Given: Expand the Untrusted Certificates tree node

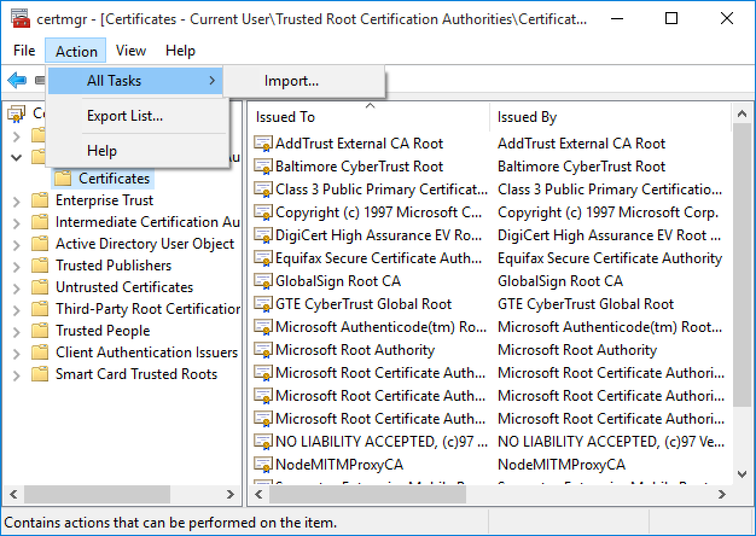Looking at the screenshot, I should (16, 288).
